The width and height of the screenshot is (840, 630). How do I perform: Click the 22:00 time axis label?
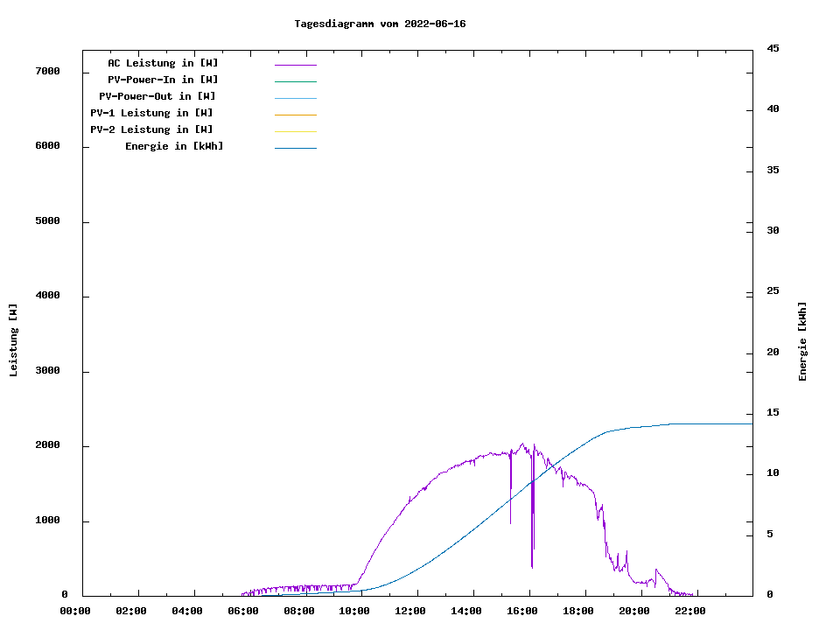pyautogui.click(x=690, y=611)
